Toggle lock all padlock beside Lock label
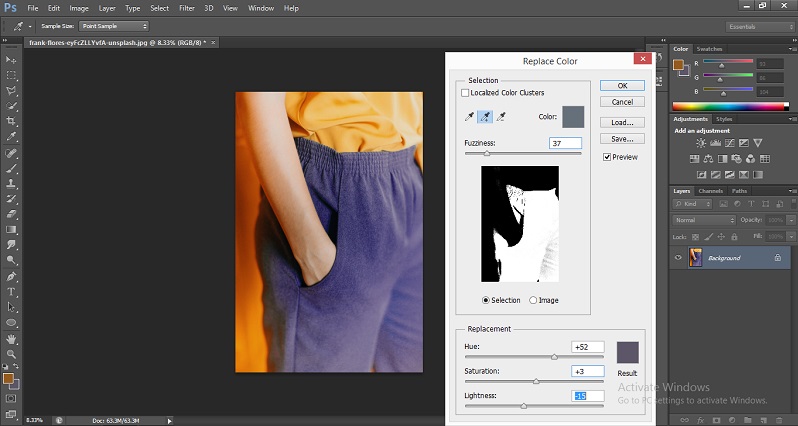 click(x=734, y=237)
